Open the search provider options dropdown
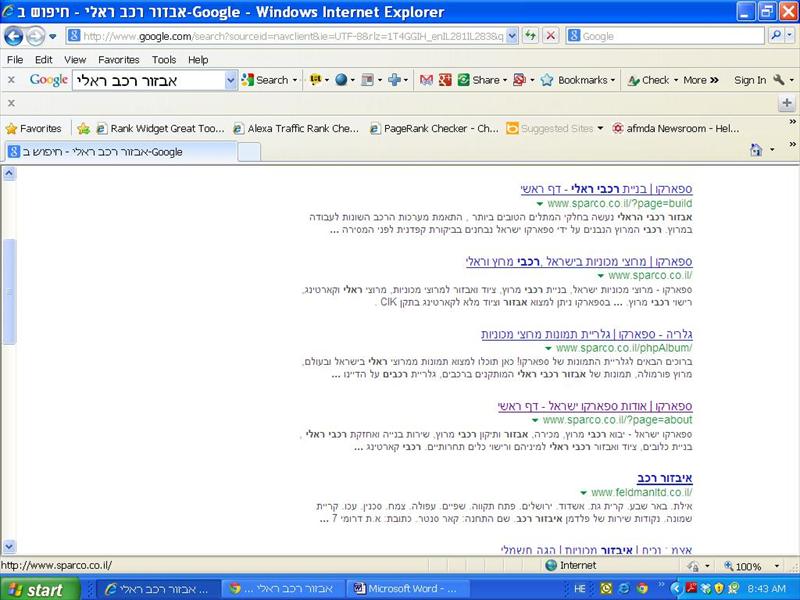Viewport: 800px width, 600px height. pos(790,36)
